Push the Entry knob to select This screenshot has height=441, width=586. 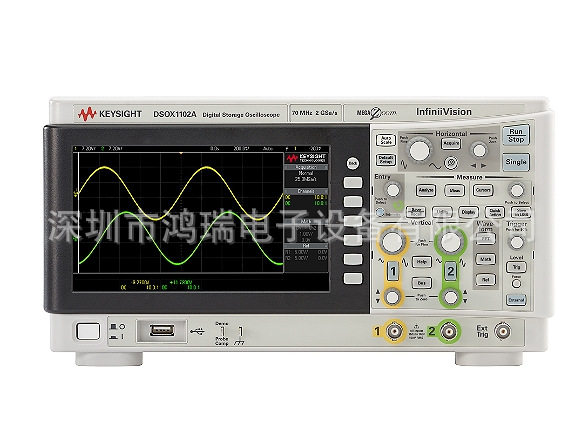[x=393, y=190]
